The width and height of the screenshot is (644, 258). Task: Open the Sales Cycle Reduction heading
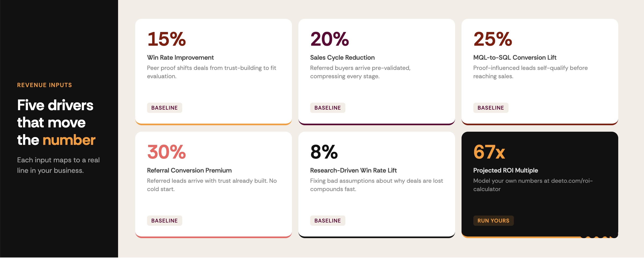pos(342,58)
